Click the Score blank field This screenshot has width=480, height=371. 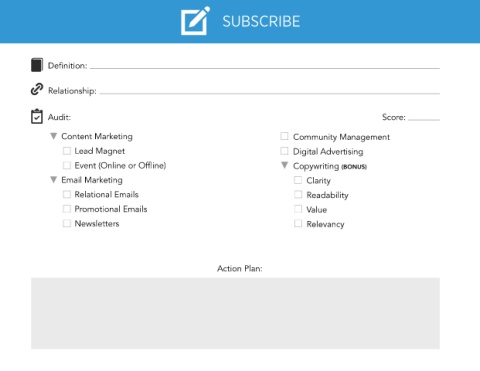pyautogui.click(x=424, y=117)
